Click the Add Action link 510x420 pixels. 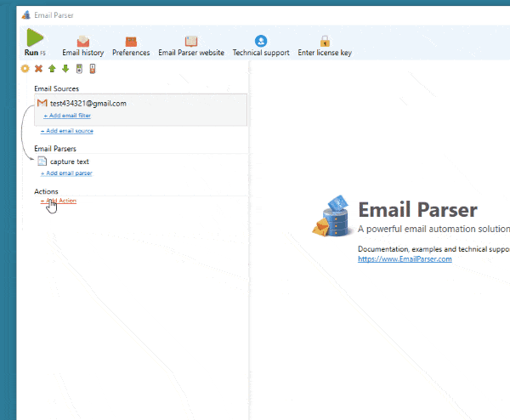click(59, 201)
